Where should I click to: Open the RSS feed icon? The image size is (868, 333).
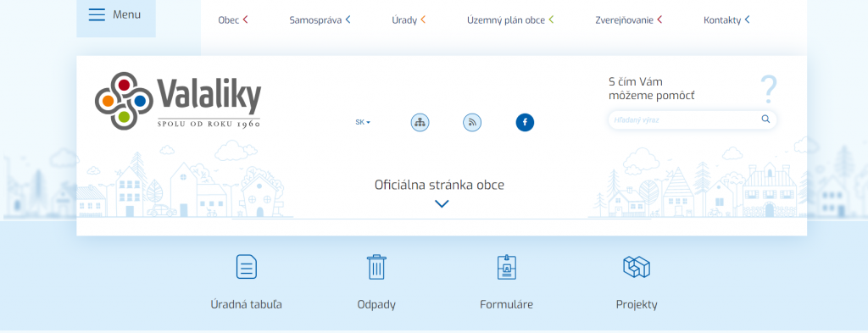coord(472,122)
